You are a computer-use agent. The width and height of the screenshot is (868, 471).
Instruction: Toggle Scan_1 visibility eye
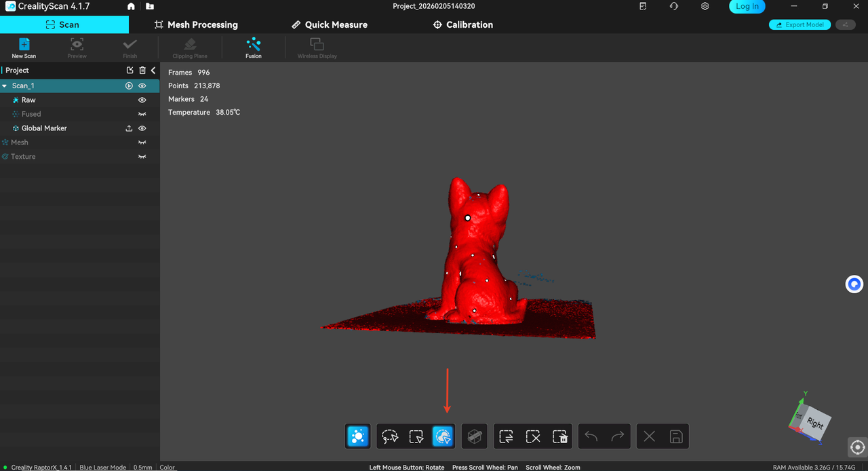point(142,86)
